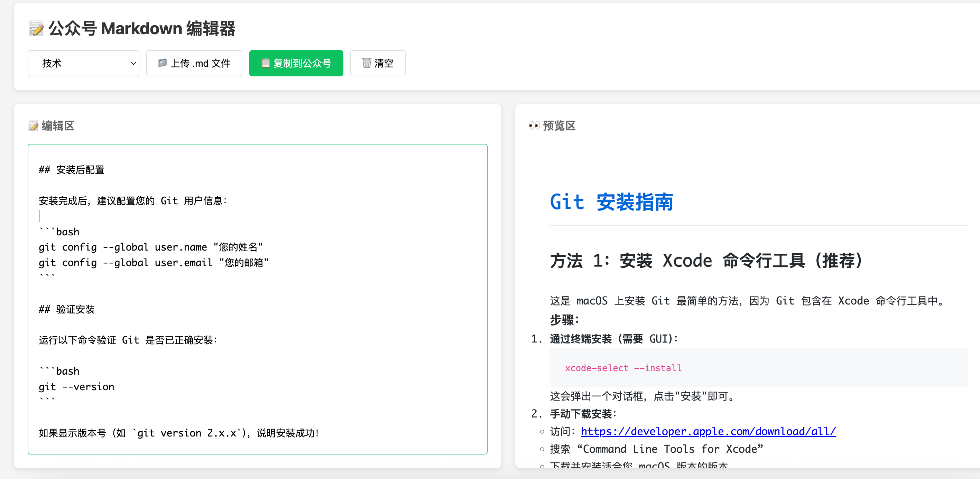
Task: Click the clipboard icon on the green copy button
Action: click(266, 63)
